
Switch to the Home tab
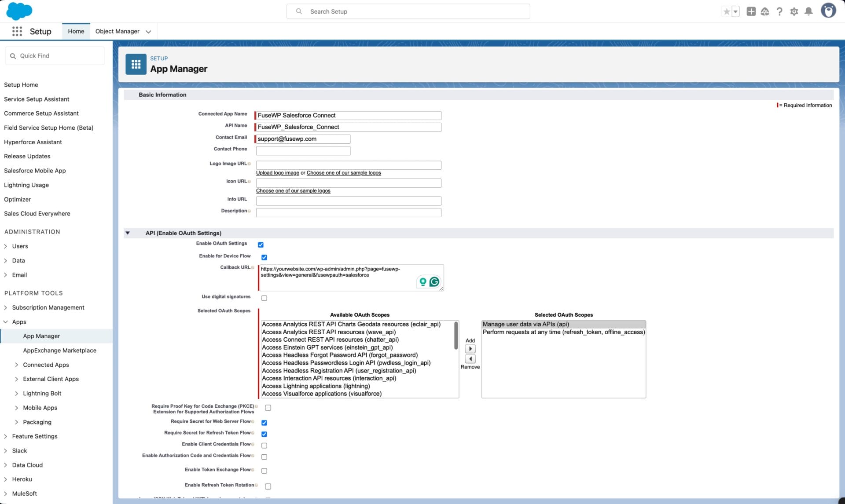(x=76, y=31)
